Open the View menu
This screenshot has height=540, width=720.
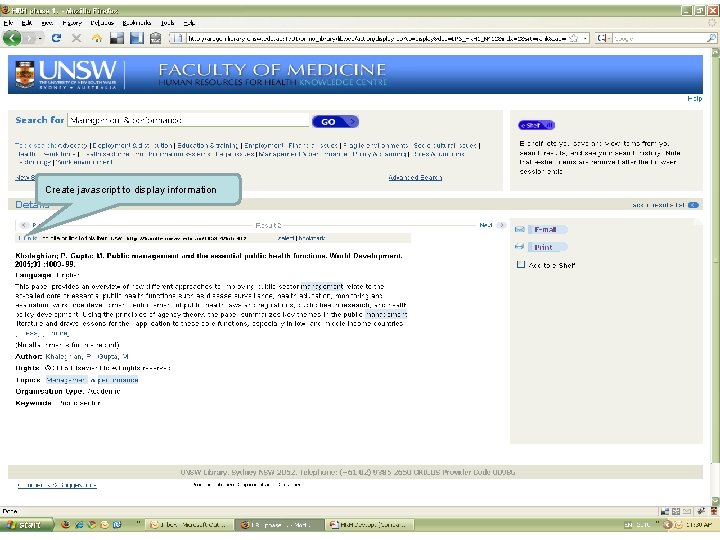[x=47, y=22]
